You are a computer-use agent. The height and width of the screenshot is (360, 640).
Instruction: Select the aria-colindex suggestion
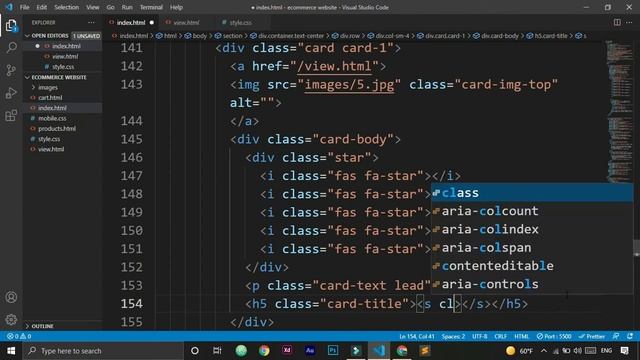[532, 229]
